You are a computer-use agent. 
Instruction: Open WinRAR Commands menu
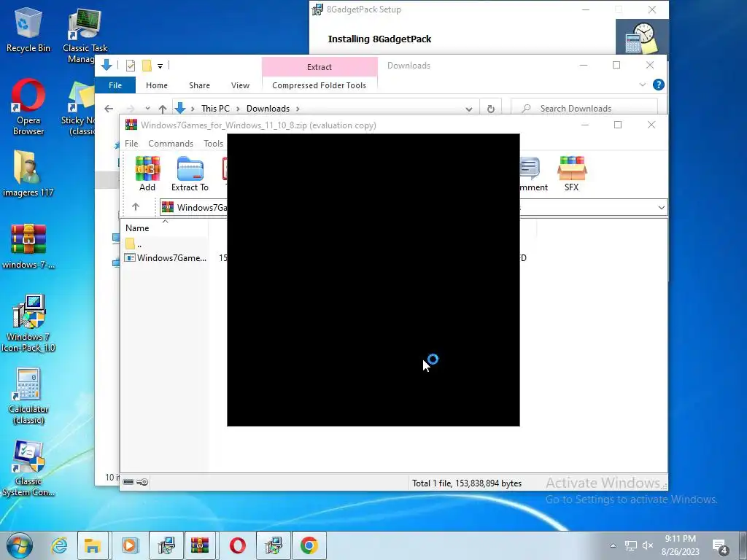171,144
